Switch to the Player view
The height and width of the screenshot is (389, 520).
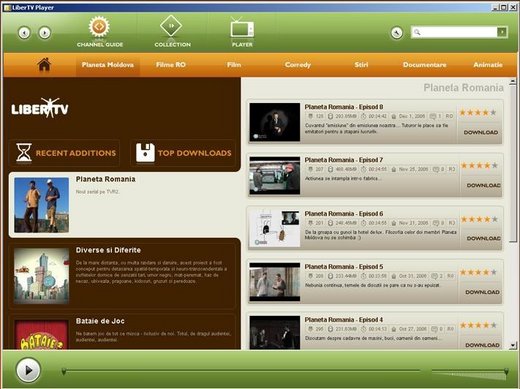pyautogui.click(x=242, y=32)
